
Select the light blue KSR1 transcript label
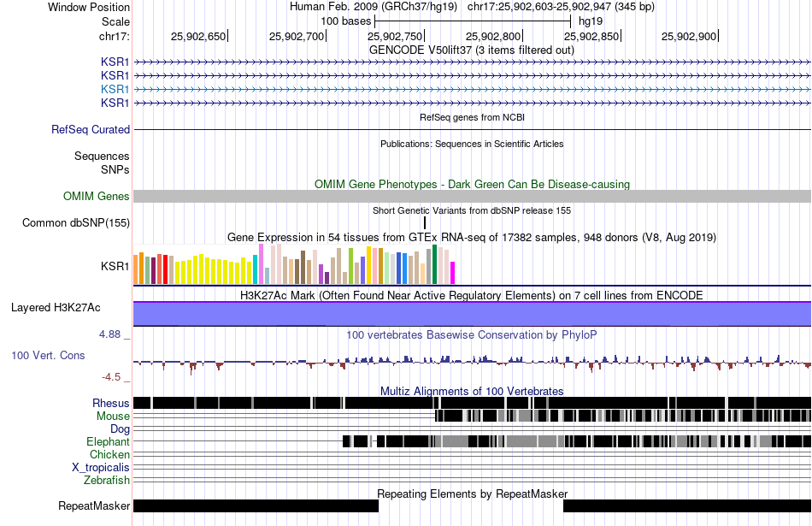115,89
